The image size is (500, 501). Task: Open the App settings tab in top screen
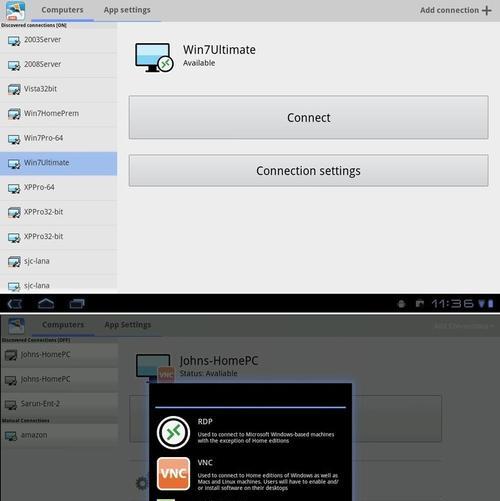coord(127,10)
